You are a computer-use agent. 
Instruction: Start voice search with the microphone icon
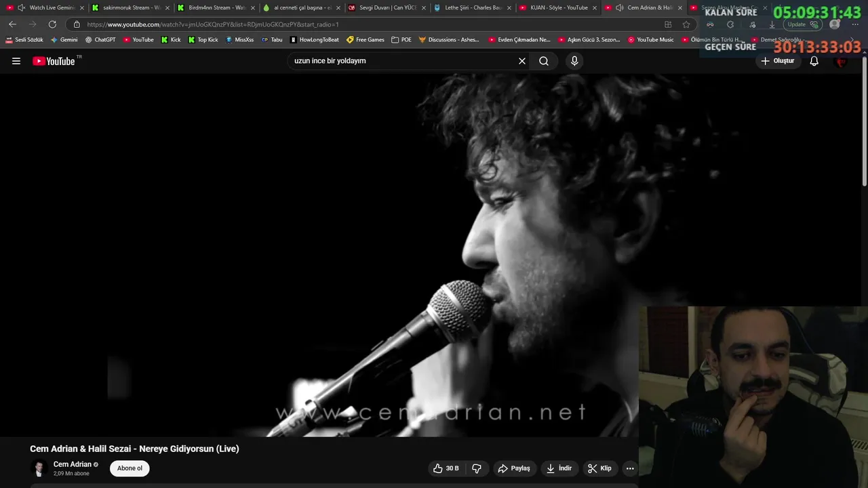[574, 61]
